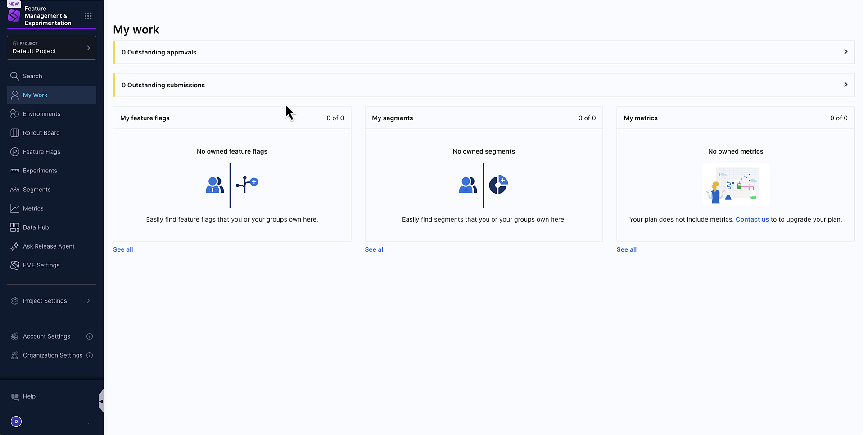Click the Rollout Board icon
The image size is (868, 435).
(15, 133)
